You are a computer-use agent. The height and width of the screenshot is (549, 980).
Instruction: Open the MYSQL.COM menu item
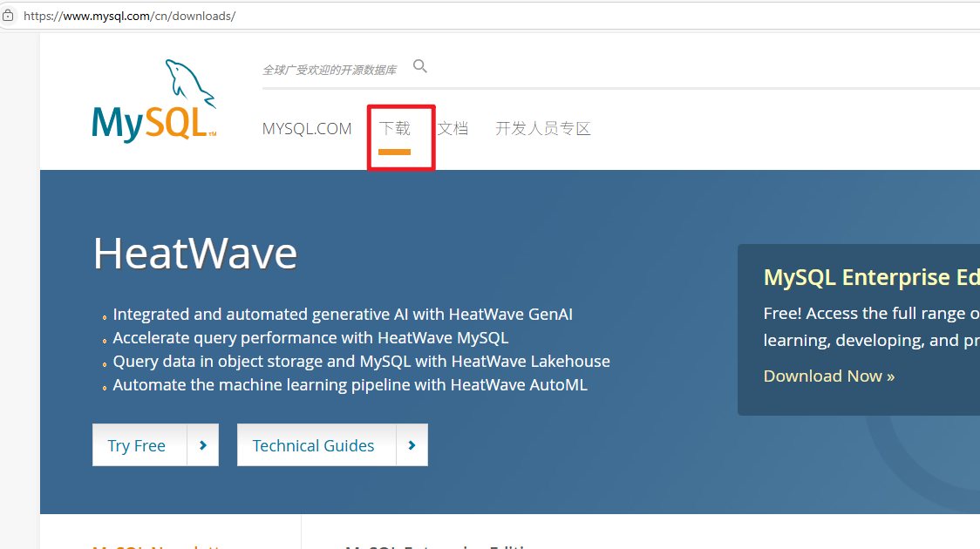point(307,129)
